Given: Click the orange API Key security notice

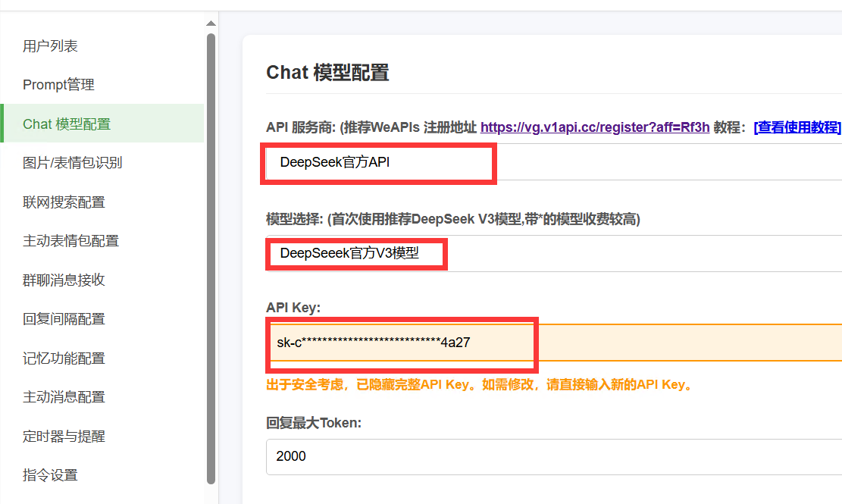Looking at the screenshot, I should [480, 385].
